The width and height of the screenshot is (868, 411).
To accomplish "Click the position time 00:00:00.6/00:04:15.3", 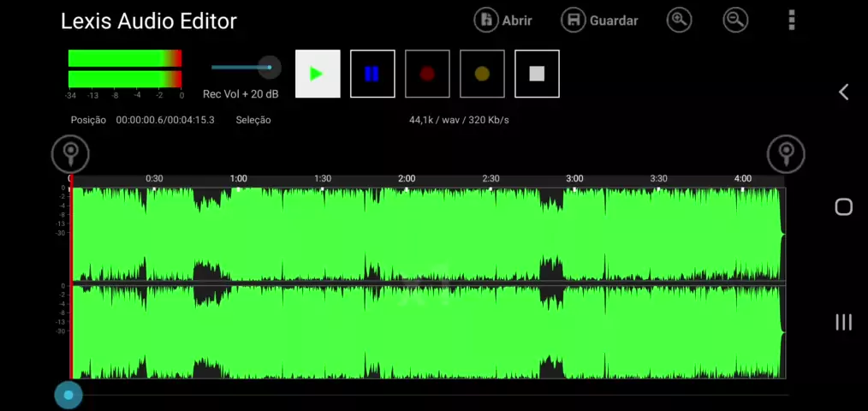I will tap(165, 120).
